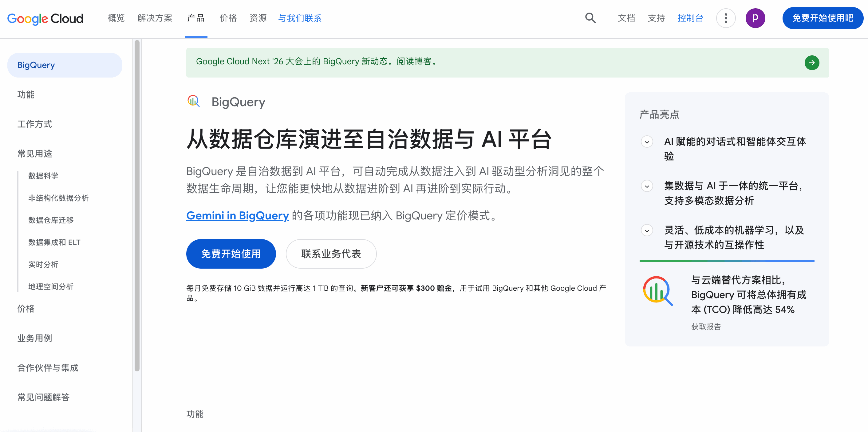Viewport: 868px width, 432px height.
Task: Click the BigQuery product logo beside the title
Action: coord(193,101)
